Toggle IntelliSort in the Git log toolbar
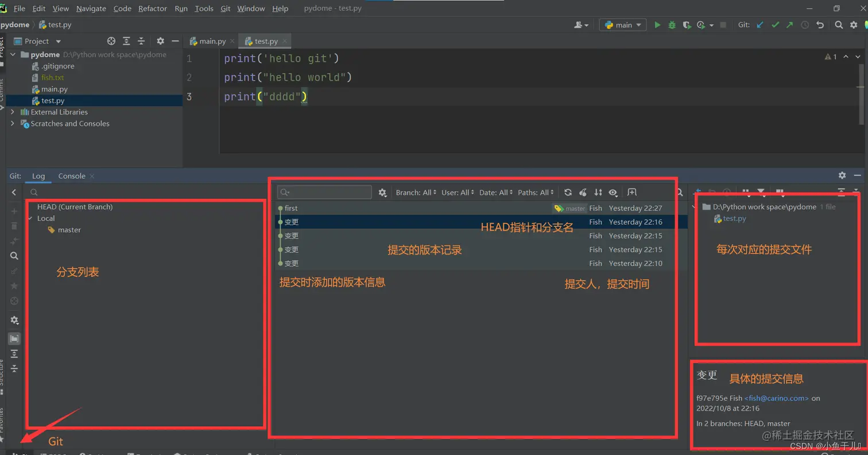Screen dimensions: 868x455 pos(598,192)
